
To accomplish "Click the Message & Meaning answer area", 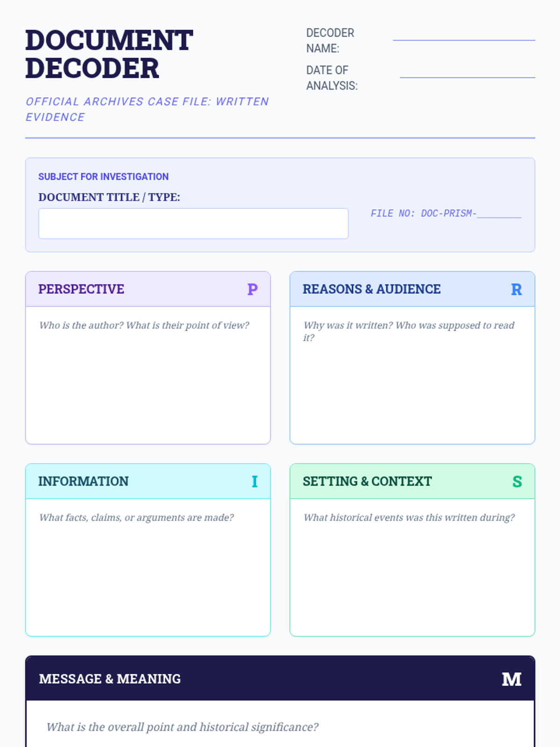I will [280, 734].
